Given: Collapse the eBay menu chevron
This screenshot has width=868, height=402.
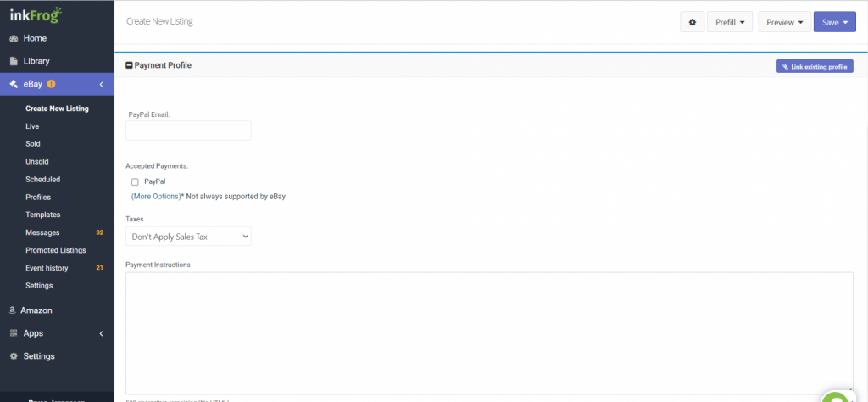Looking at the screenshot, I should pyautogui.click(x=102, y=84).
